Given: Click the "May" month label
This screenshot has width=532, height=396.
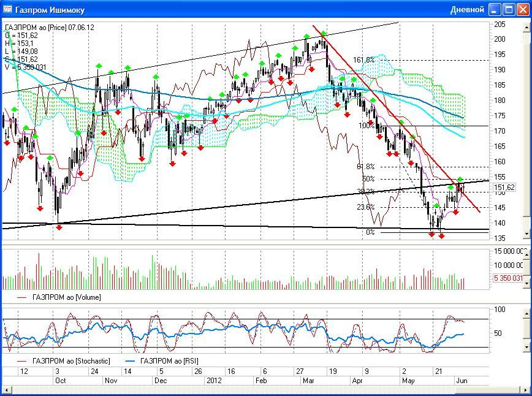Looking at the screenshot, I should pos(408,381).
